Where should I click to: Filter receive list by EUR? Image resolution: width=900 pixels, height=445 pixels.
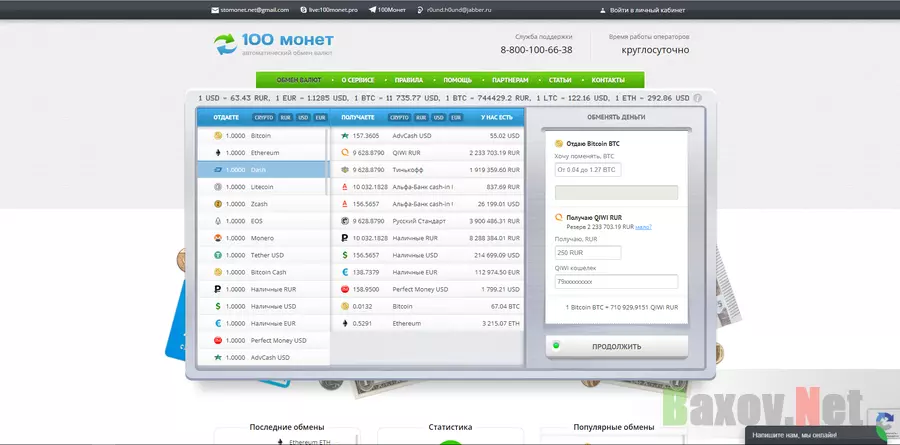coord(456,118)
